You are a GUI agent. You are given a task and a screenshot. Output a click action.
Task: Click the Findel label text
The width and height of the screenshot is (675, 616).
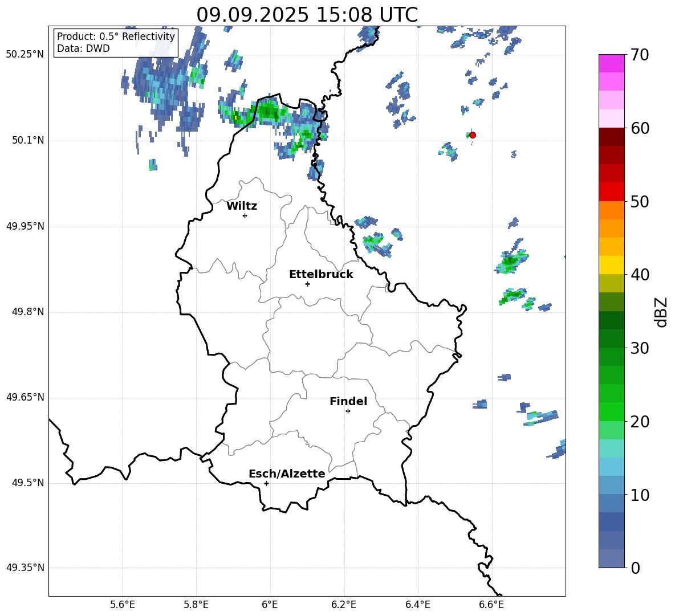[348, 401]
